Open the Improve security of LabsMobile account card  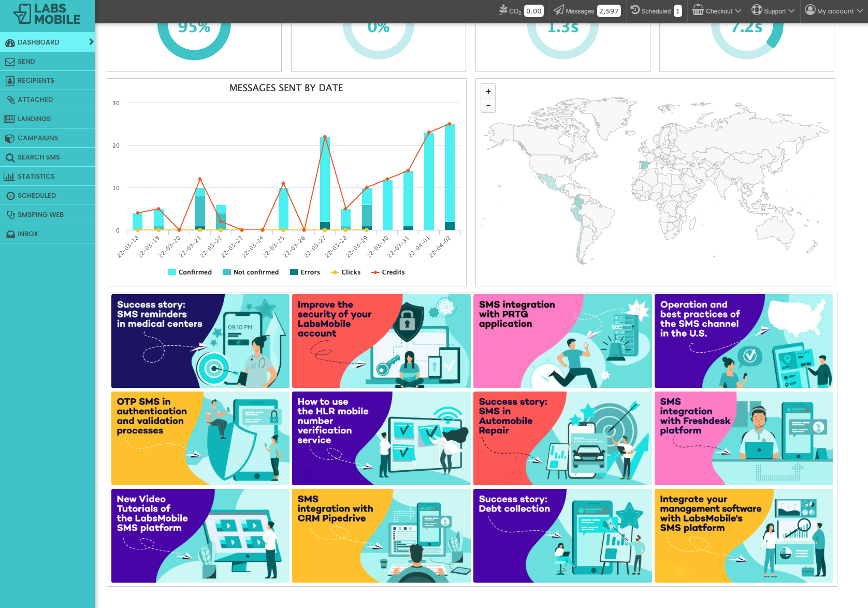pos(381,341)
